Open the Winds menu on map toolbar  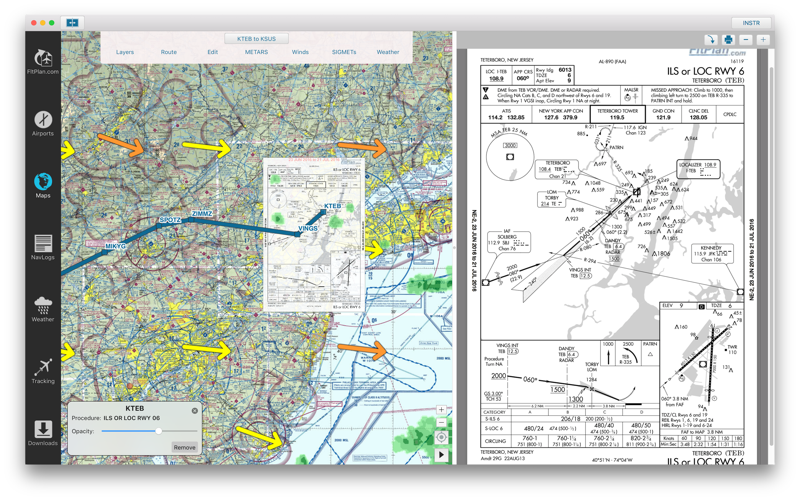[x=300, y=52]
